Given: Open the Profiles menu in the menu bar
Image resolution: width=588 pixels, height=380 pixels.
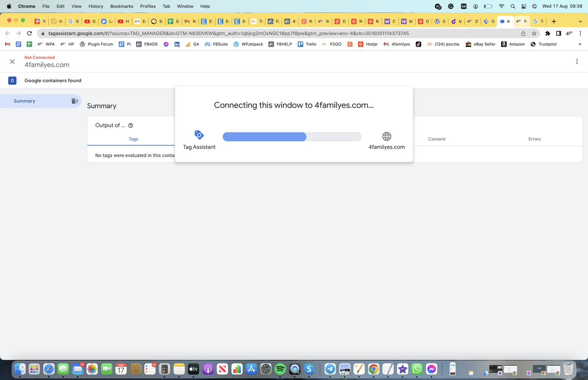Looking at the screenshot, I should [x=148, y=6].
